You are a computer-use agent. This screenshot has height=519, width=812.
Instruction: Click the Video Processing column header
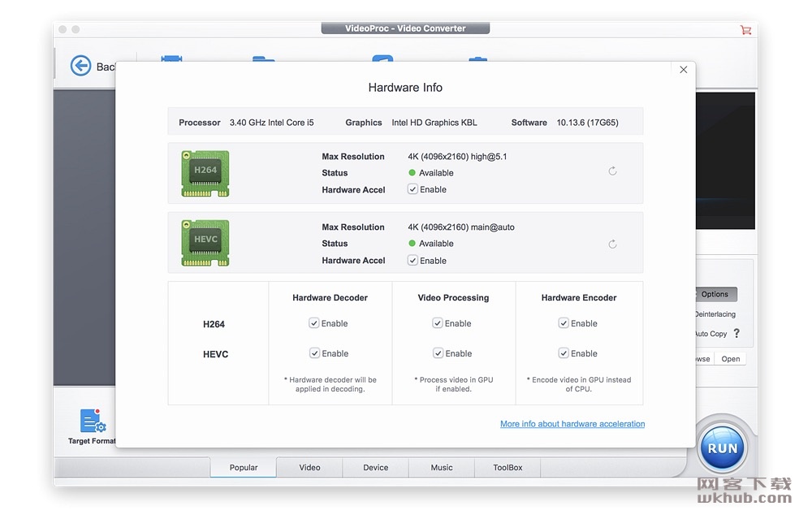[453, 298]
